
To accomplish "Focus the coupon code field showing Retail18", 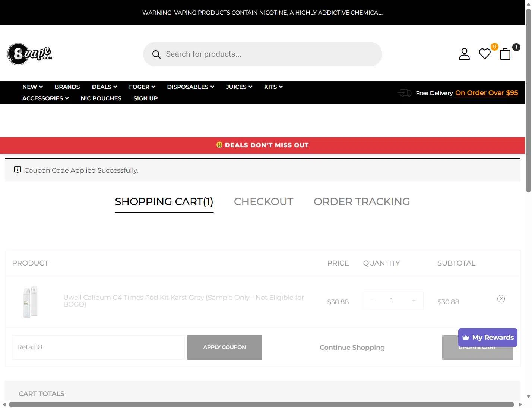I will 98,347.
